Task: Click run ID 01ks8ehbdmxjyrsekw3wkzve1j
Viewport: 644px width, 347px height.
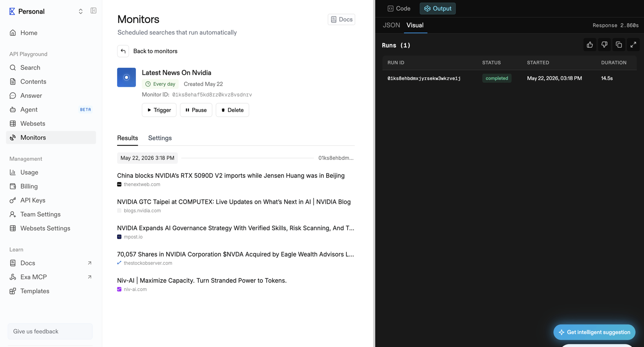Action: 424,78
